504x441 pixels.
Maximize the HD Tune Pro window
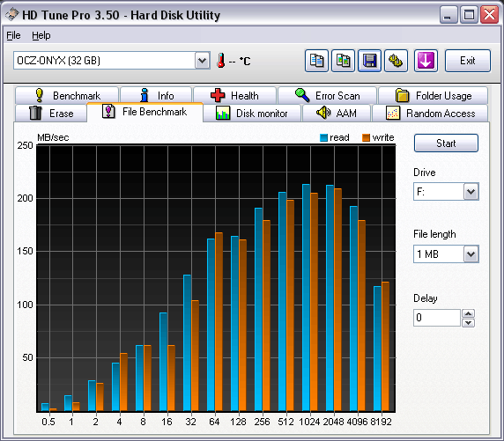coord(469,15)
